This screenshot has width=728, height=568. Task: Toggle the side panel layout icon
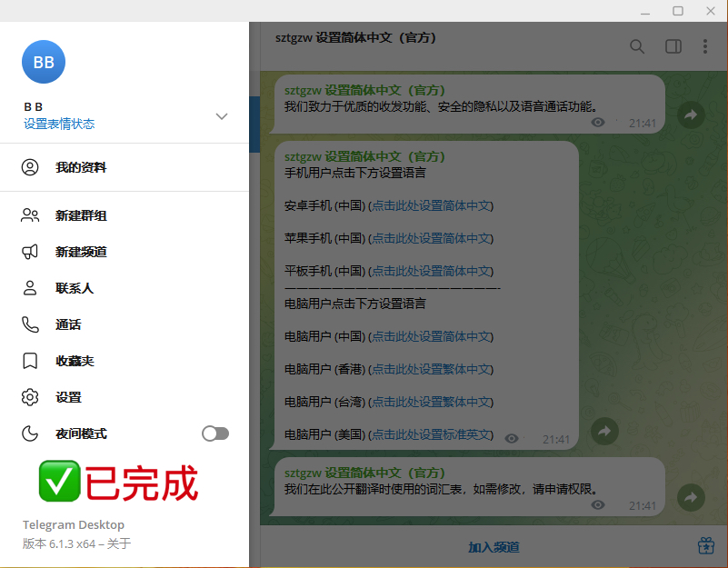[x=673, y=46]
